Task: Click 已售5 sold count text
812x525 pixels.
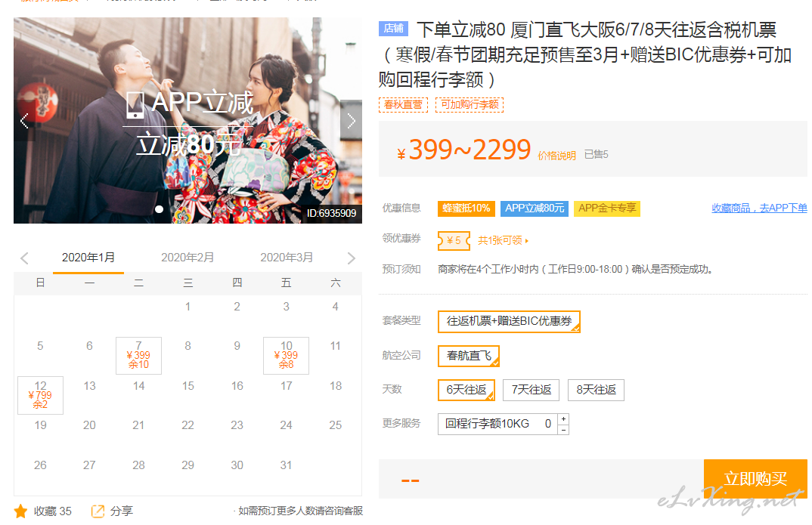Action: coord(596,154)
